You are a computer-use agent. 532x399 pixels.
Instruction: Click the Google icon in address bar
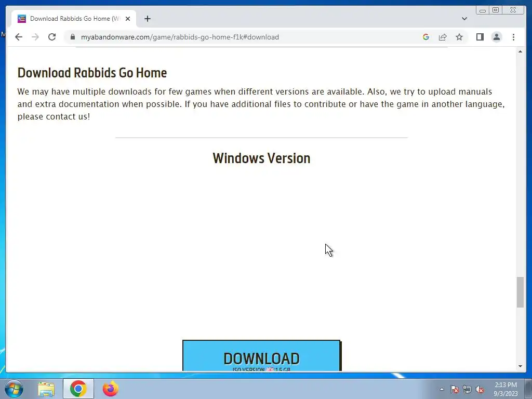tap(426, 37)
